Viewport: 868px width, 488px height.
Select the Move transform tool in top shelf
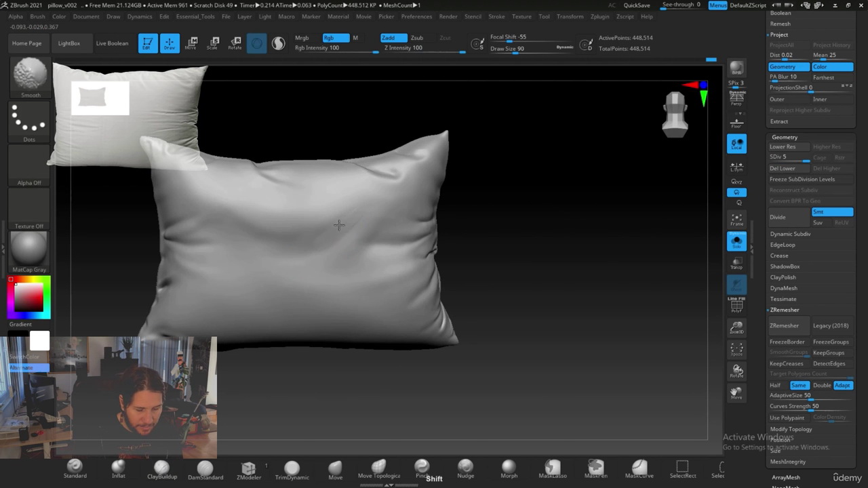(191, 43)
